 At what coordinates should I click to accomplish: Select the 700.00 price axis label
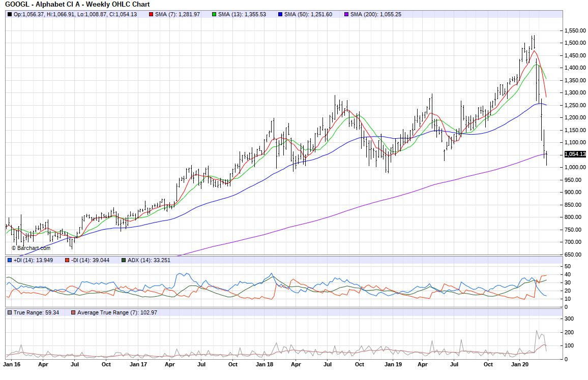click(573, 242)
